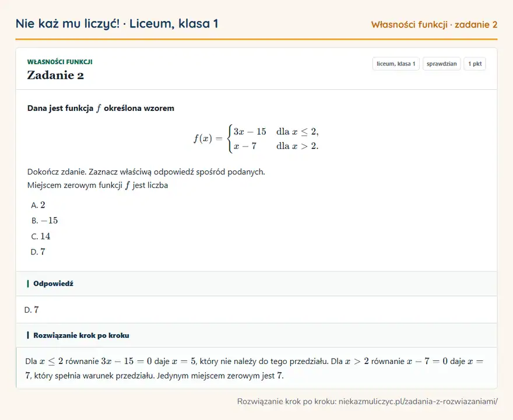
Task: Click the 'sprawdzian' tag
Action: 442,64
